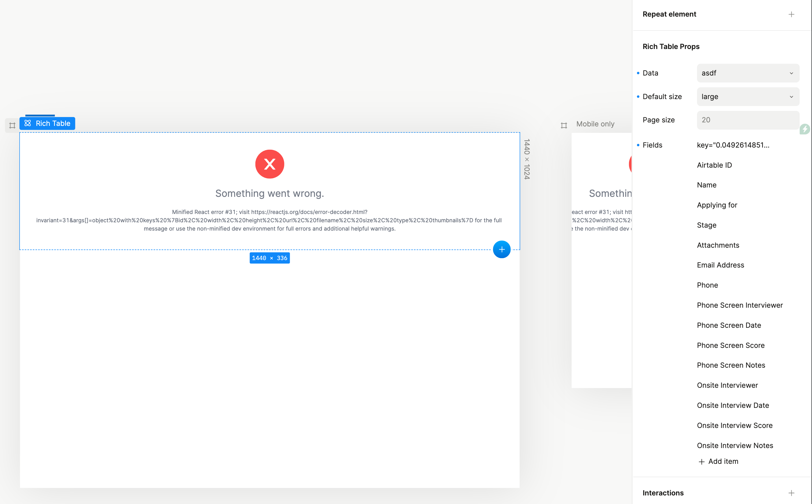812x504 pixels.
Task: Click the Onsite Interview Notes field
Action: [735, 445]
